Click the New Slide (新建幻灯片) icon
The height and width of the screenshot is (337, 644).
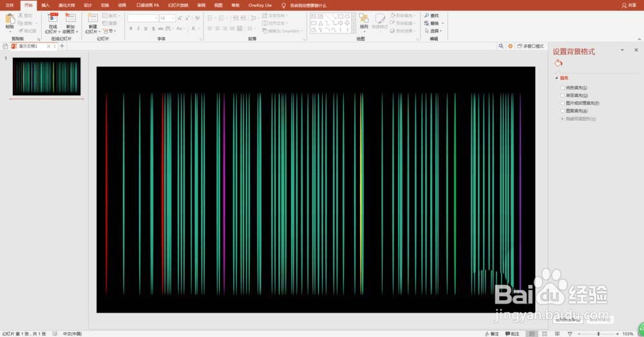tap(93, 19)
